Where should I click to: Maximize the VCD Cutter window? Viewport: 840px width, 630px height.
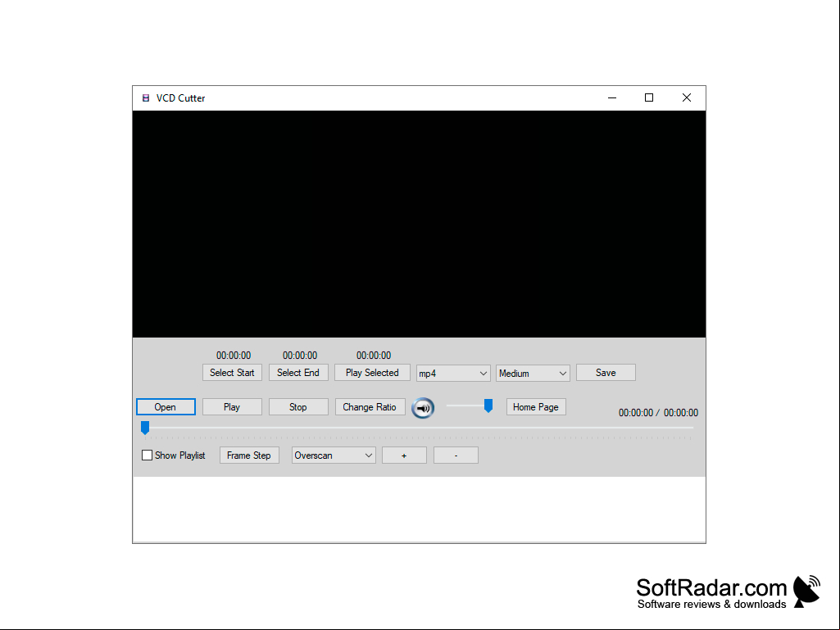[649, 98]
